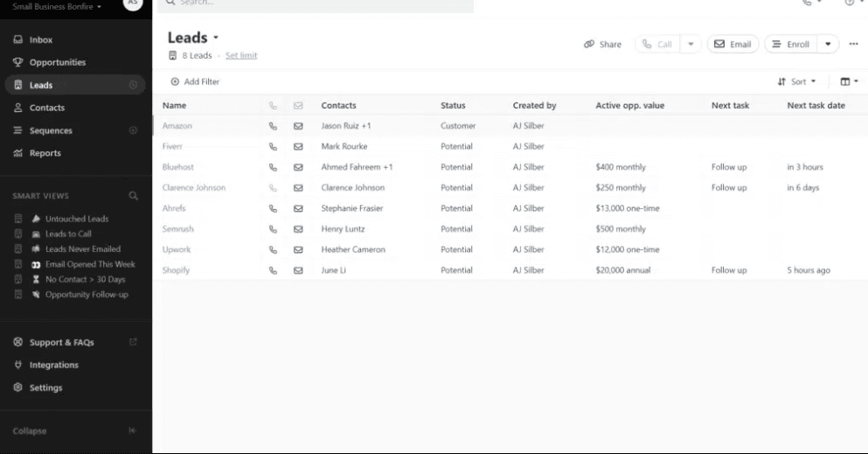Click the phone icon in the Shopify row

point(273,270)
